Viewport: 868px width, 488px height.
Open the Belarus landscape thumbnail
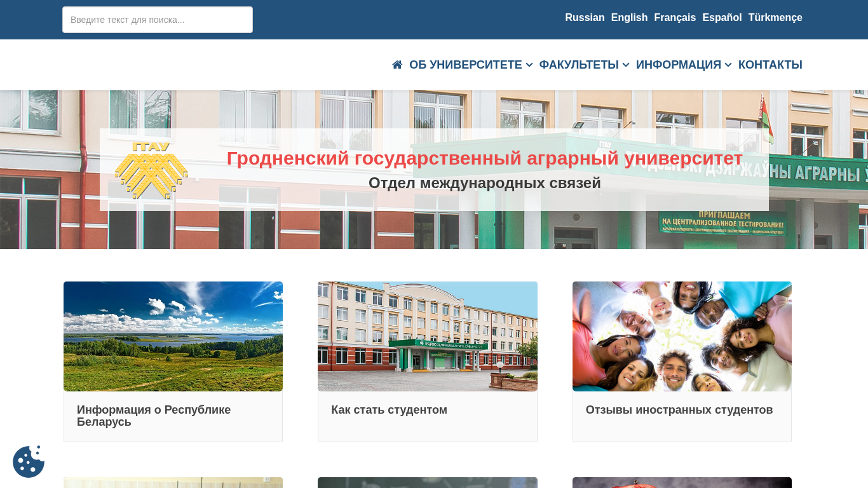tap(173, 336)
